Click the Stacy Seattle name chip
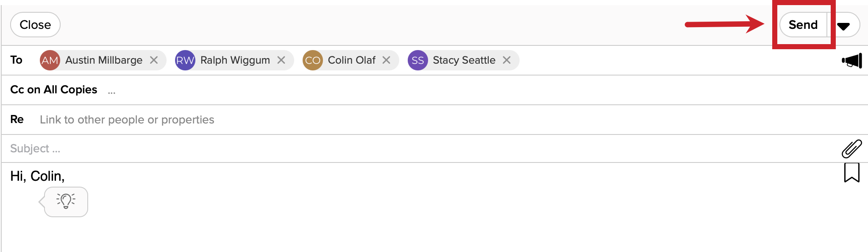Screen dimensions: 868x252 [464, 60]
